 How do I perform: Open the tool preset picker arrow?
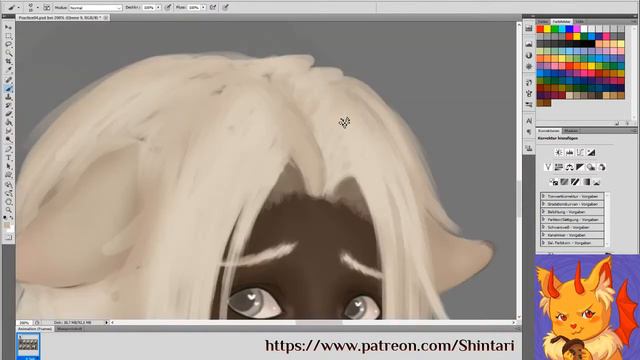[x=18, y=7]
